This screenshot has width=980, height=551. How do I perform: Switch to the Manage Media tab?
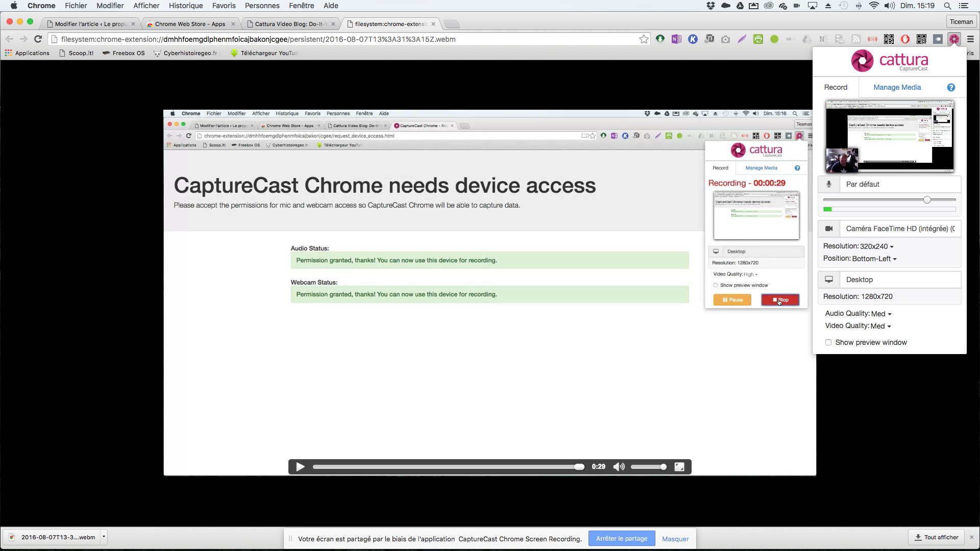[x=897, y=87]
